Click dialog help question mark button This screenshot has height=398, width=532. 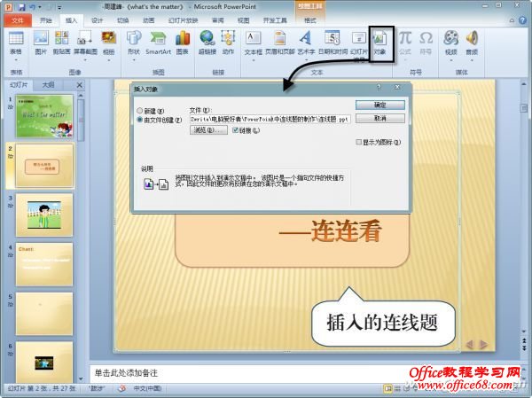click(x=379, y=88)
